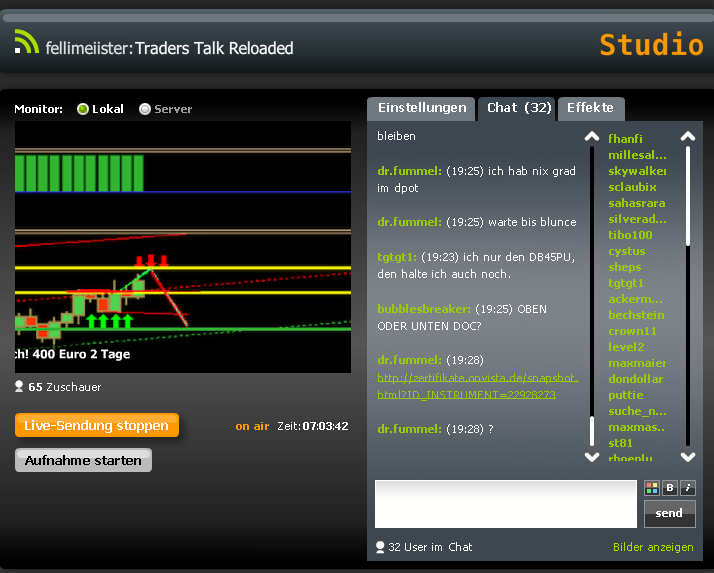Screen dimensions: 714x573
Task: Open the text color picker swatch
Action: pos(652,488)
